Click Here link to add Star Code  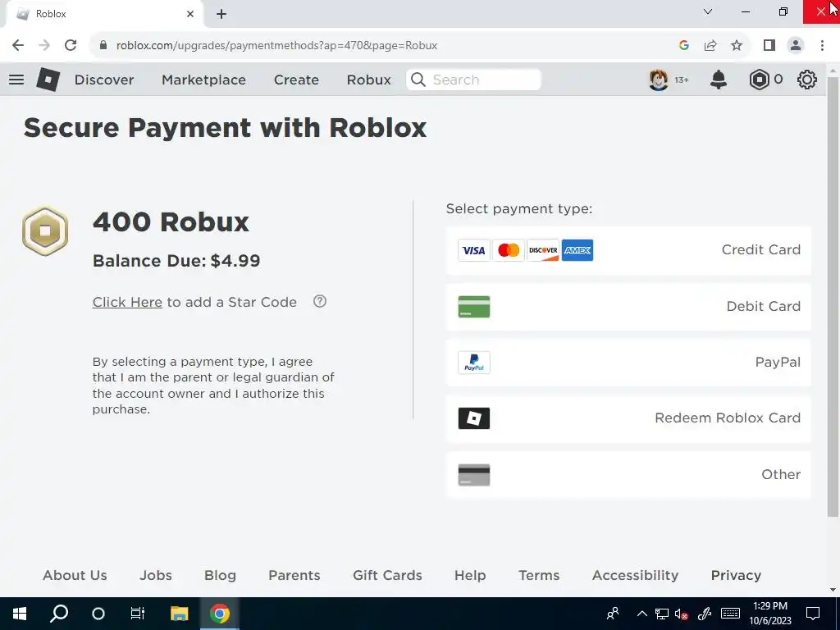coord(127,302)
